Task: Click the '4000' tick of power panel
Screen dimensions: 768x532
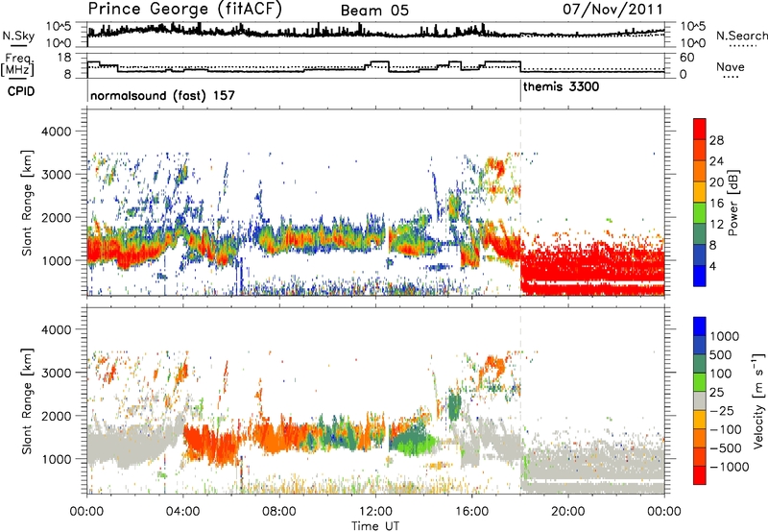Action: pyautogui.click(x=57, y=132)
